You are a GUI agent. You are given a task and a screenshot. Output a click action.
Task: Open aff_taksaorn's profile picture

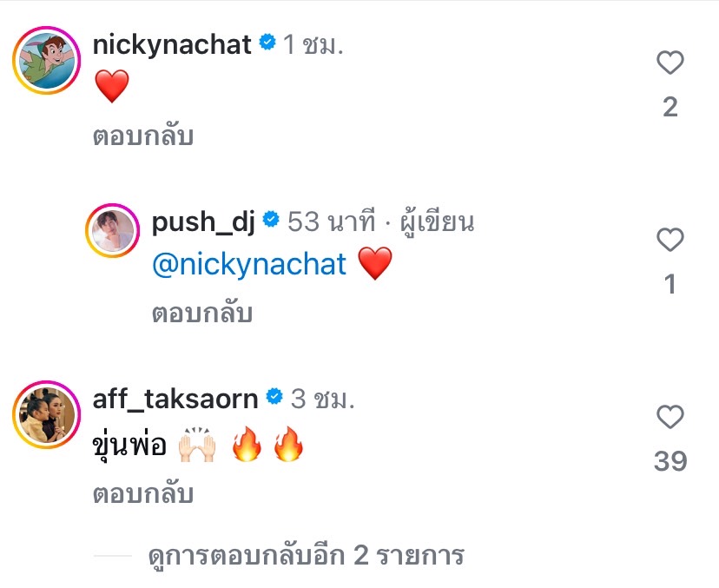(46, 414)
